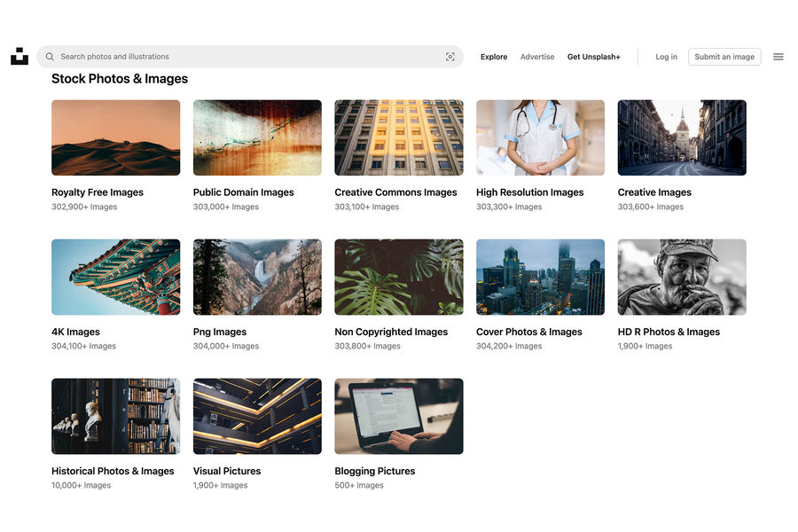Click the Royalty Free Images title
The width and height of the screenshot is (798, 532).
[x=98, y=192]
